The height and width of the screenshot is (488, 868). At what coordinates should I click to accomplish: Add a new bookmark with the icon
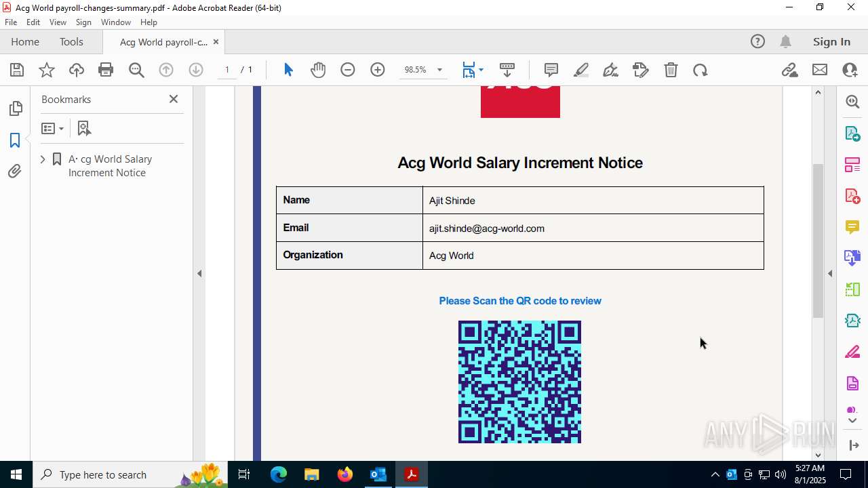tap(84, 128)
